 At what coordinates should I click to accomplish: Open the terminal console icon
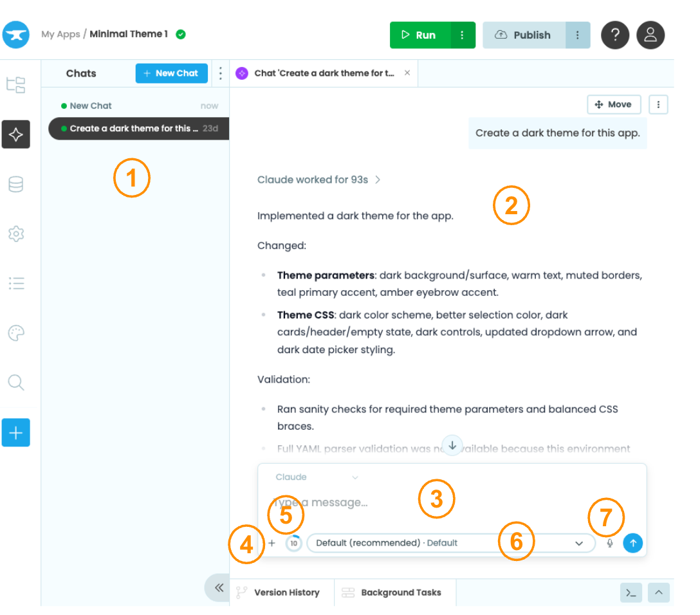[631, 592]
